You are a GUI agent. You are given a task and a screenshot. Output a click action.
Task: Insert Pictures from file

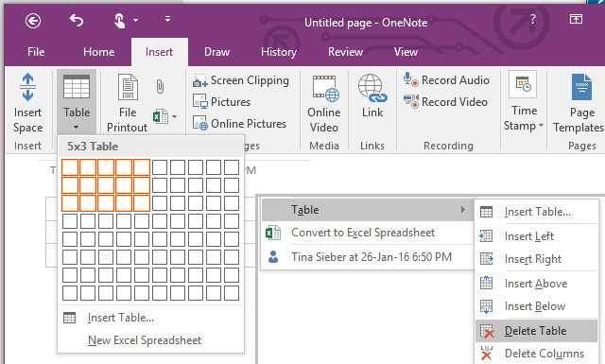[221, 102]
